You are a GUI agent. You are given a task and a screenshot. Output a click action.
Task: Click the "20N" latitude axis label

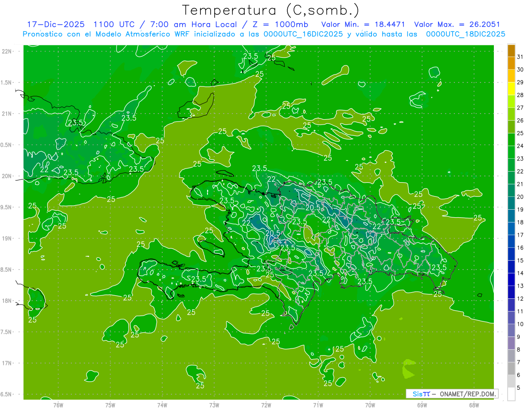click(x=8, y=176)
